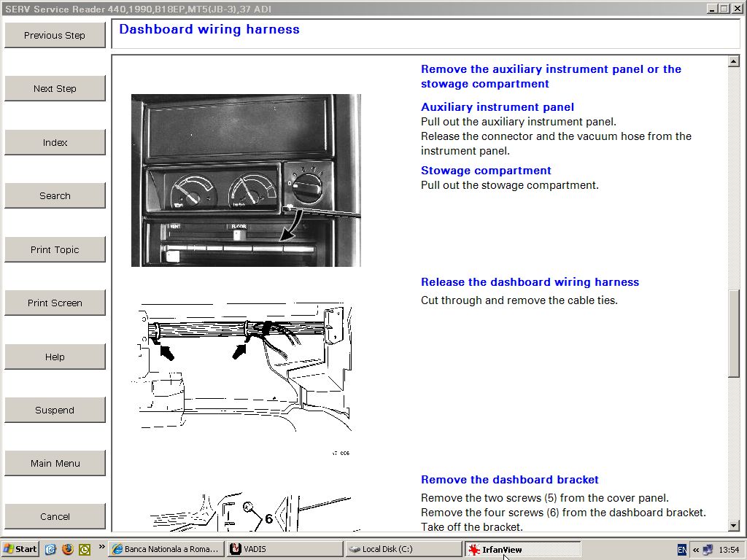Screen dimensions: 747x560
Task: Suspend the session
Action: tap(55, 410)
